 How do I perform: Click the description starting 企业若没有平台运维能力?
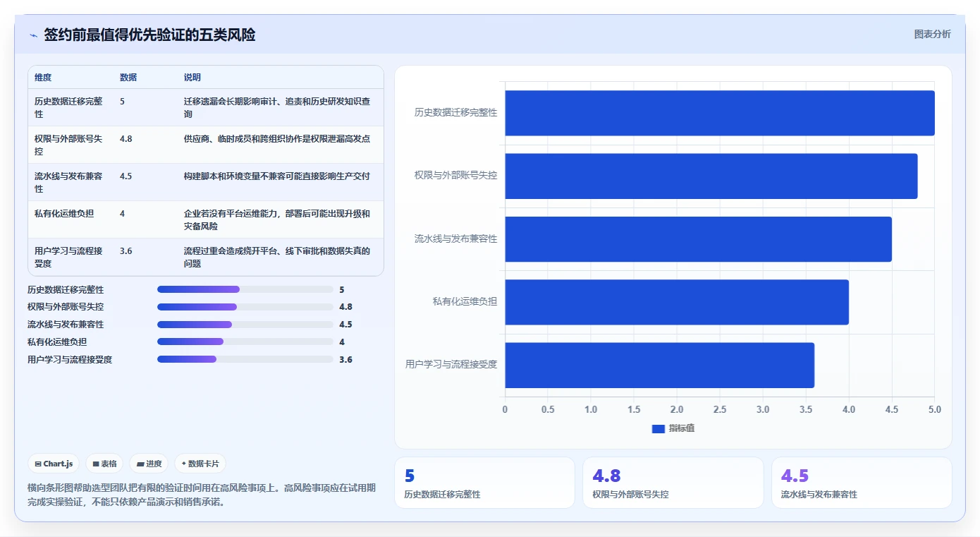pyautogui.click(x=277, y=219)
